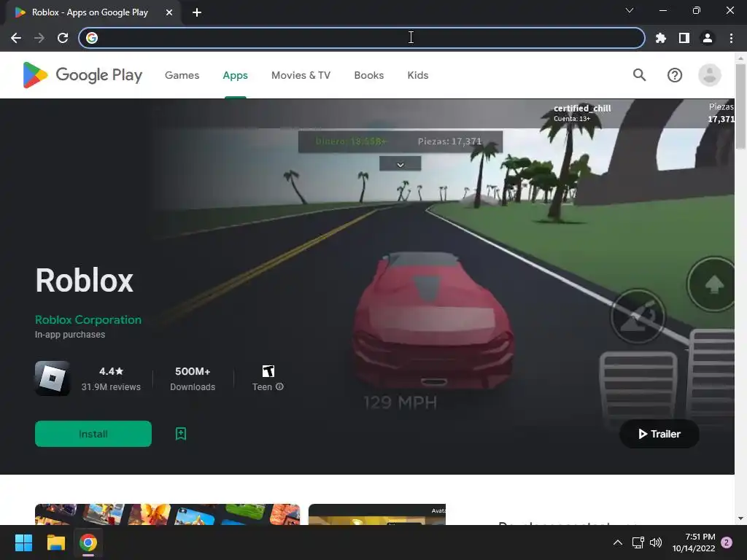Click the scrollbar down arrow
The height and width of the screenshot is (560, 747).
pos(740,518)
